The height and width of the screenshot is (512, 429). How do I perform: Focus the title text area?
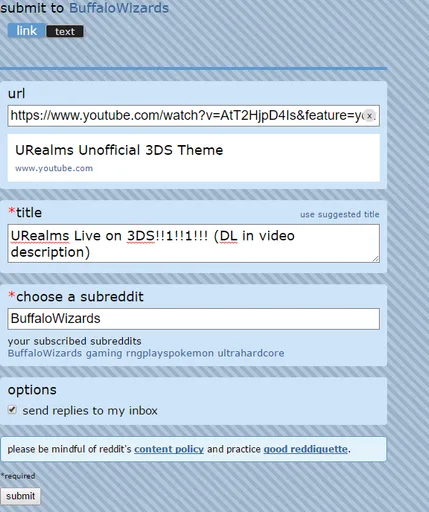193,243
